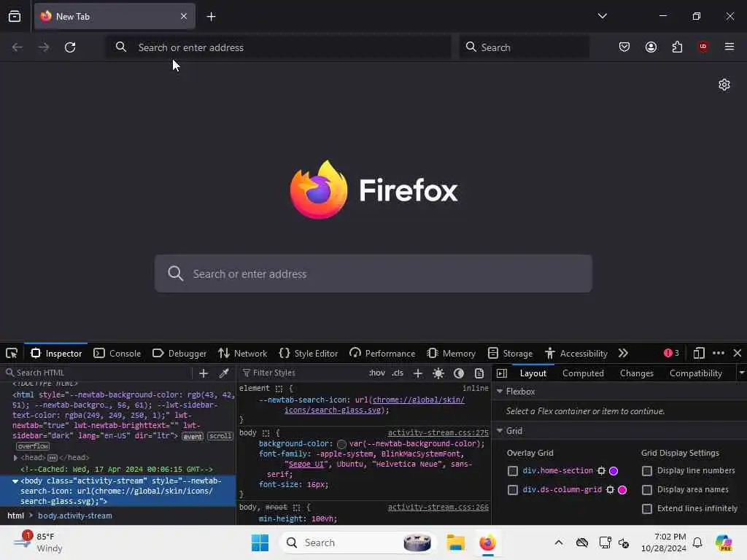747x560 pixels.
Task: Open activity-stream.css:275 source link
Action: tap(438, 433)
